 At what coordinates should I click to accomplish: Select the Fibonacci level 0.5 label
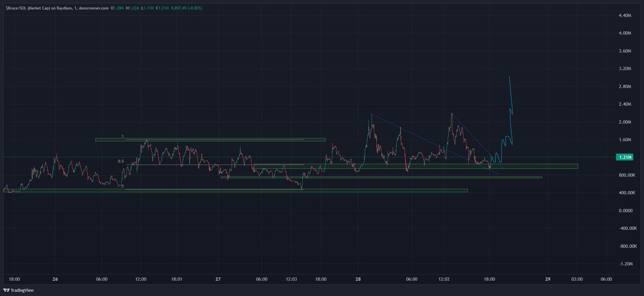pos(121,161)
